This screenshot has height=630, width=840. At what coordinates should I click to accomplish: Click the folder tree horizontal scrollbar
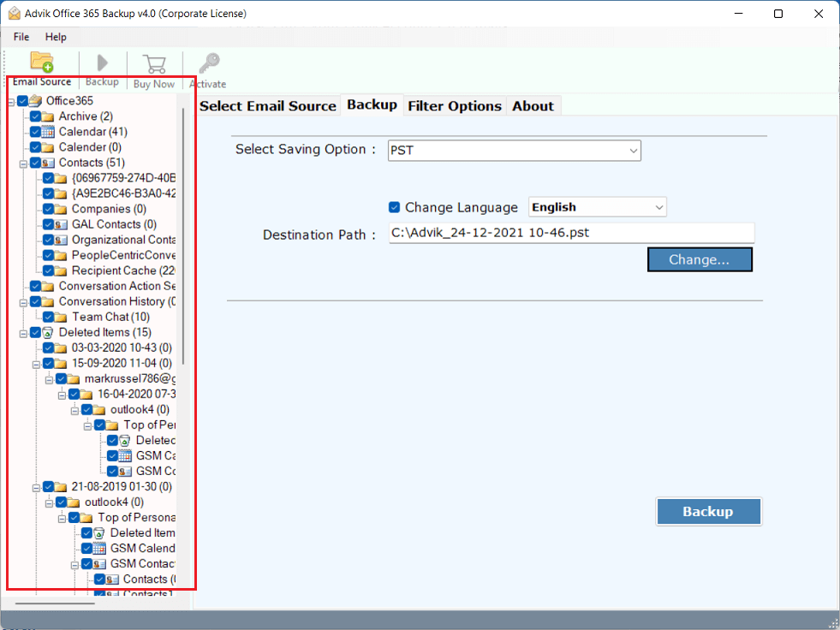click(55, 603)
